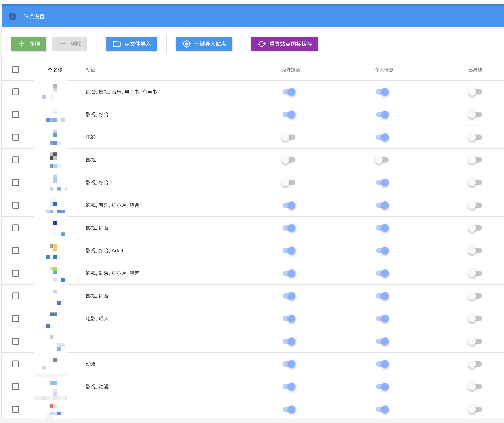Toggle 个人信息 for 电影, 成人 row
The width and height of the screenshot is (504, 423).
(x=382, y=319)
